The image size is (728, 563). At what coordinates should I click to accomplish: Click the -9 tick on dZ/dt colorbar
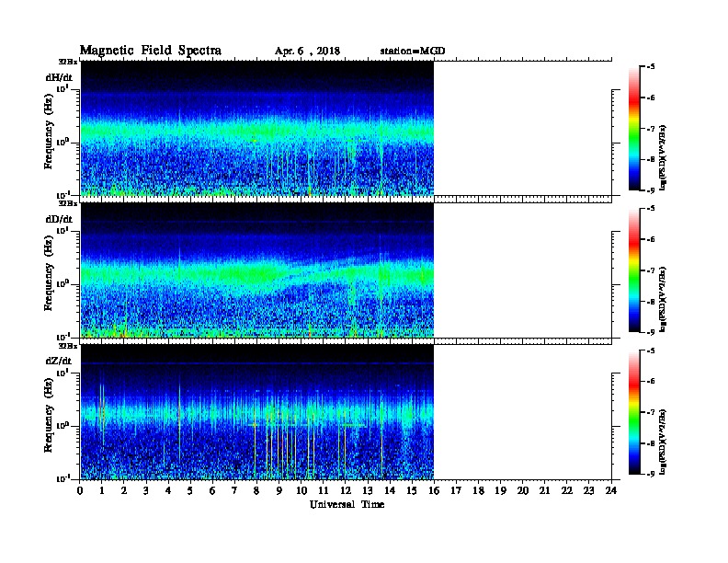click(651, 474)
